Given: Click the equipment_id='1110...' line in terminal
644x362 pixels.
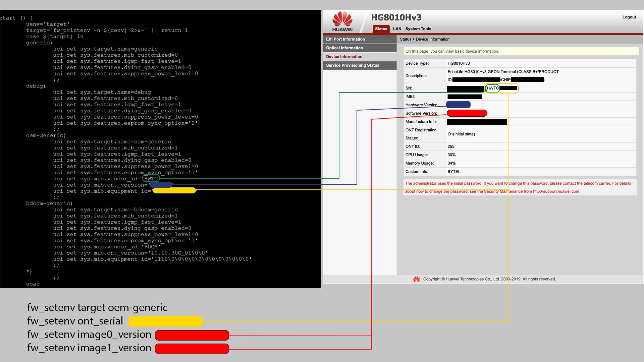Looking at the screenshot, I should coord(152,259).
